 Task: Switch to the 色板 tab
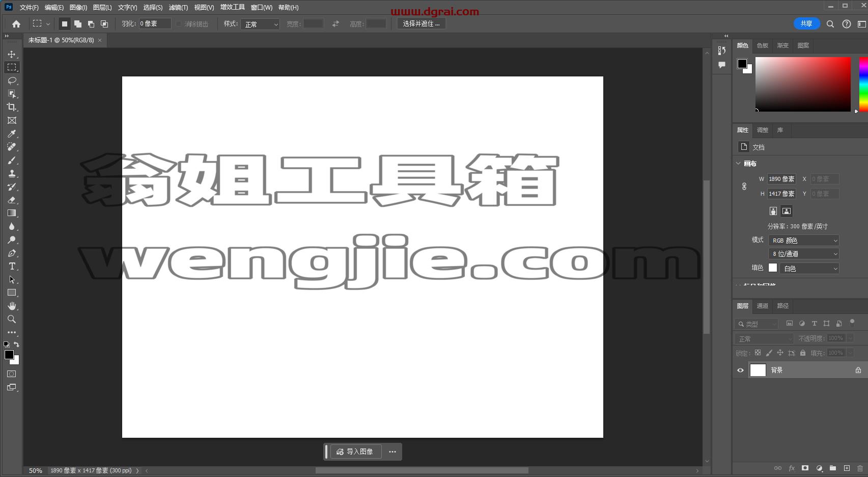click(x=762, y=45)
